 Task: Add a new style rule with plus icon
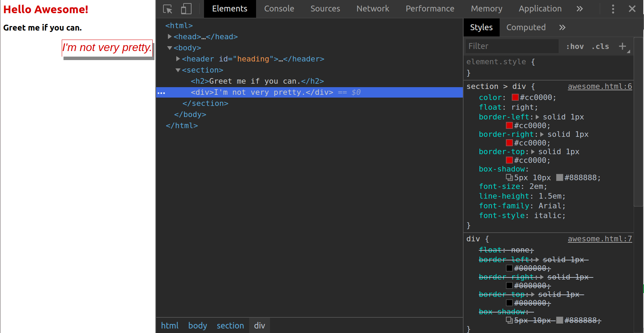622,46
